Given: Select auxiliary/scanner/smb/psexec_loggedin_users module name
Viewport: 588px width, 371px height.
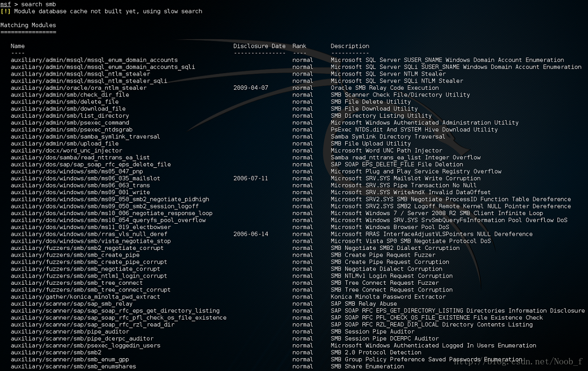Looking at the screenshot, I should [x=86, y=346].
